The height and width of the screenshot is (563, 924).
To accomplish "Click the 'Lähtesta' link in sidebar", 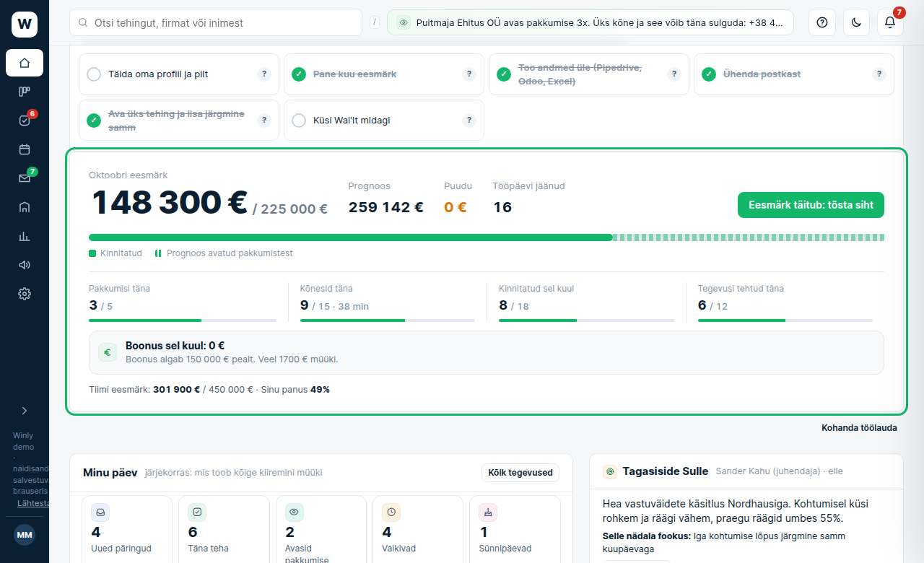I will click(34, 503).
